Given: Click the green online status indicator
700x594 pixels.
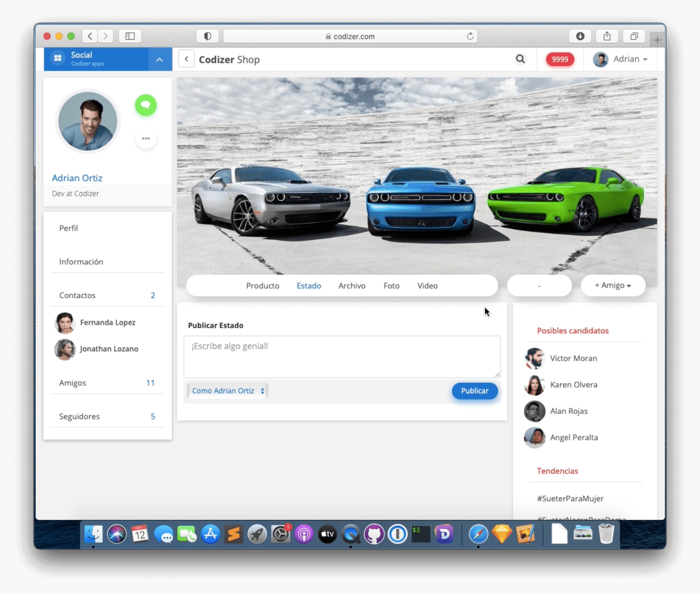Looking at the screenshot, I should (x=146, y=105).
